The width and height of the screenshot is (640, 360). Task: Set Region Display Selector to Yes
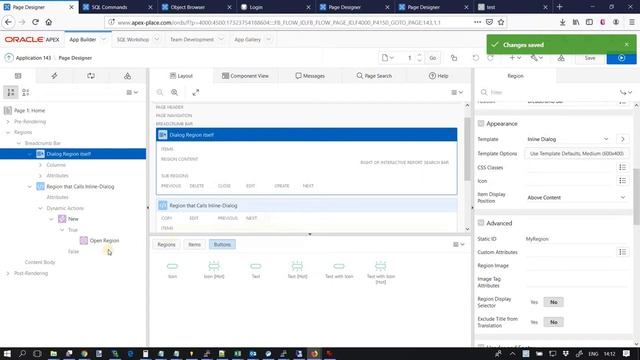point(534,302)
